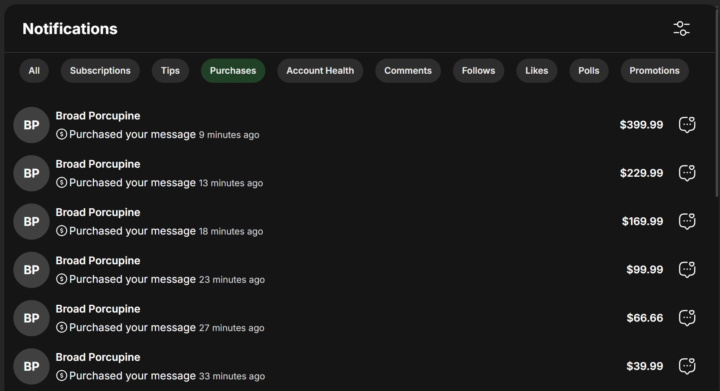Switch to Likes filter
Screen dimensions: 720x391
(537, 71)
